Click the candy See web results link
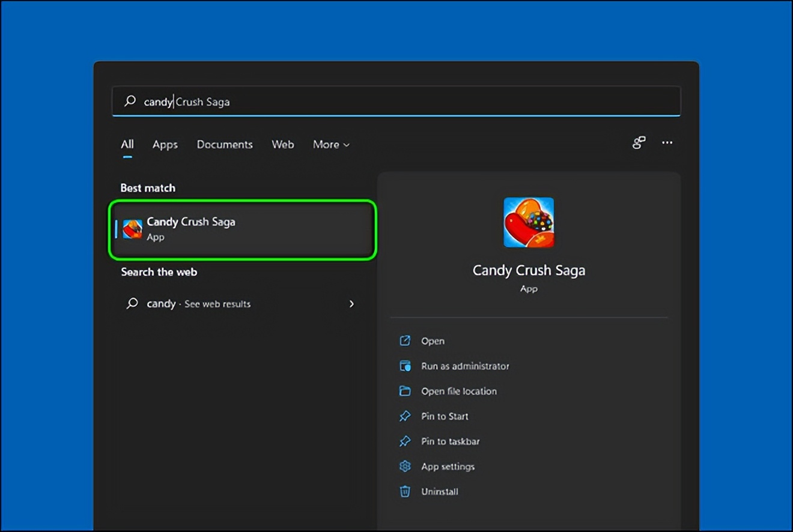 click(x=198, y=304)
